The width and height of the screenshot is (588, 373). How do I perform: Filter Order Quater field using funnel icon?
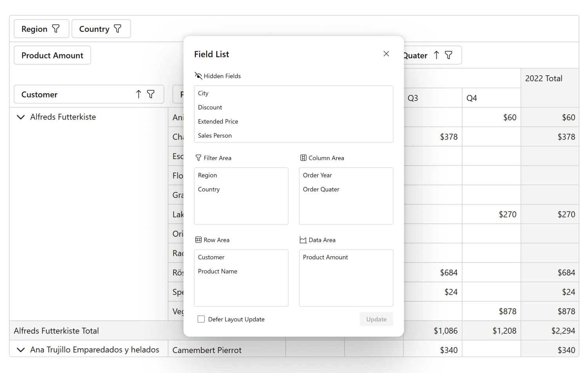(x=449, y=55)
